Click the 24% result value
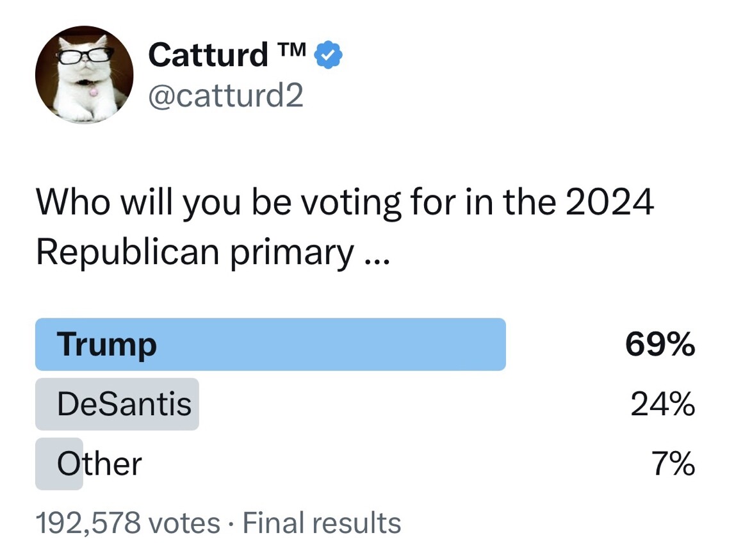 [x=662, y=404]
